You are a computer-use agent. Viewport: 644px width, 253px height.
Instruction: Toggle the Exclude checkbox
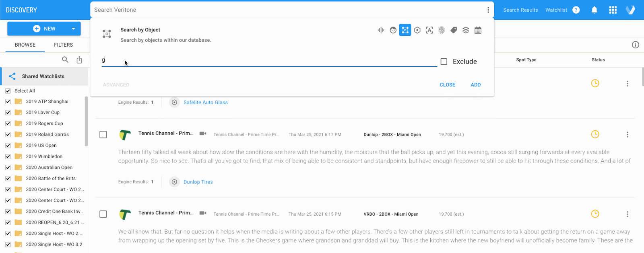444,62
